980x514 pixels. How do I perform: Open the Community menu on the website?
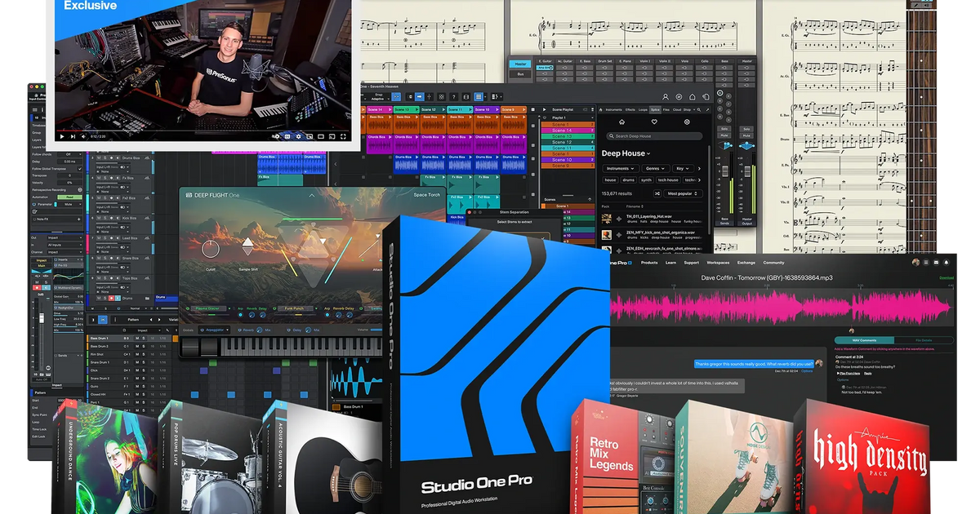pyautogui.click(x=773, y=263)
